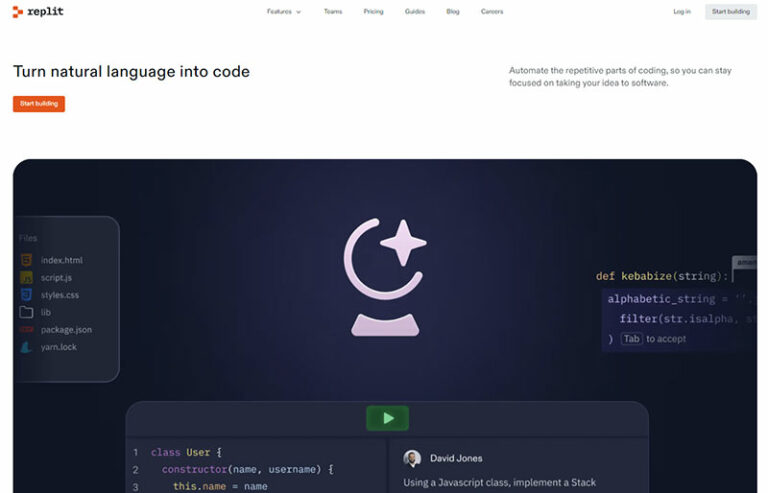
Task: Select script.js file name
Action: coord(56,278)
